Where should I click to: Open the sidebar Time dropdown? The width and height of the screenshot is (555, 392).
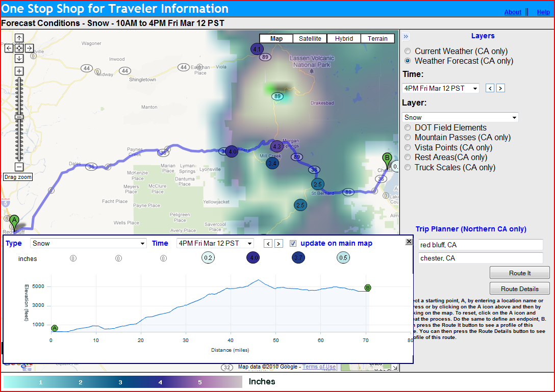tap(441, 88)
